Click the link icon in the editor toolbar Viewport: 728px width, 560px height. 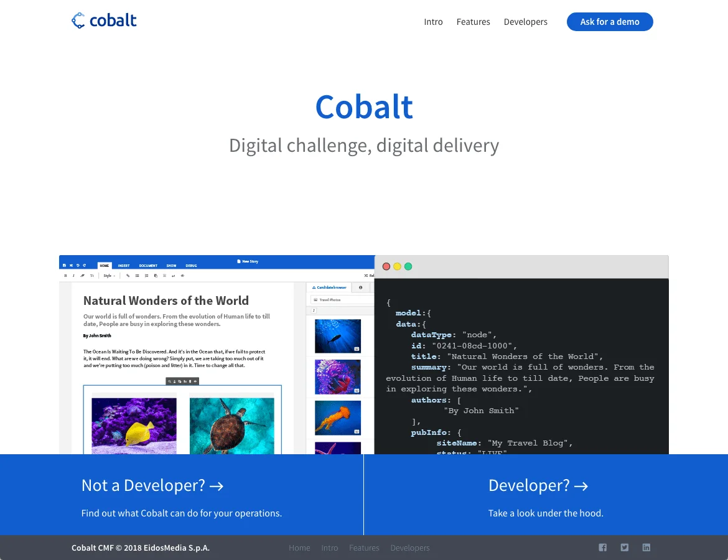point(128,276)
